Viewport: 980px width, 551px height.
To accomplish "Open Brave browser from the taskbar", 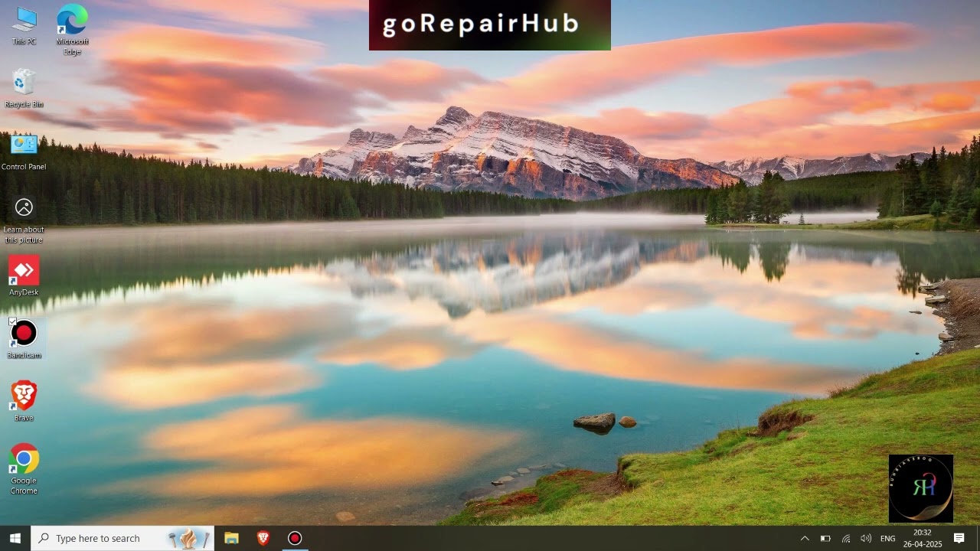I will click(x=263, y=538).
